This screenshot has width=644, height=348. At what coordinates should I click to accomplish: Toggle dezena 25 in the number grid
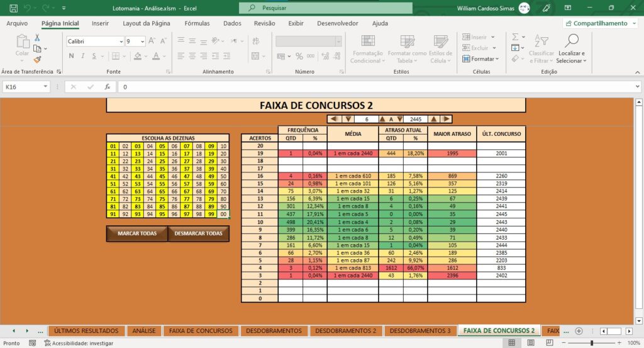coord(162,162)
